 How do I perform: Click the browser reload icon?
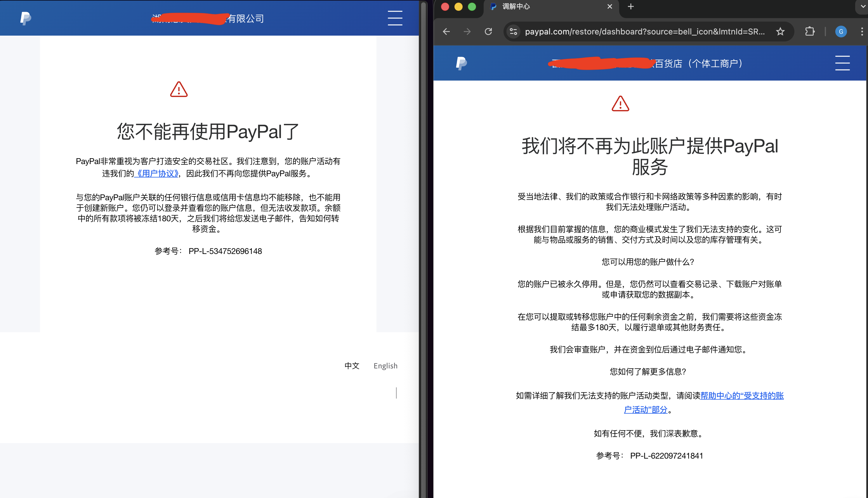[489, 32]
